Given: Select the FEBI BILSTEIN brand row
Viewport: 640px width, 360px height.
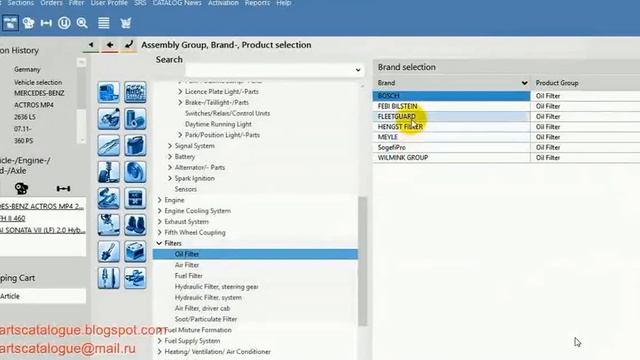Looking at the screenshot, I should 451,106.
